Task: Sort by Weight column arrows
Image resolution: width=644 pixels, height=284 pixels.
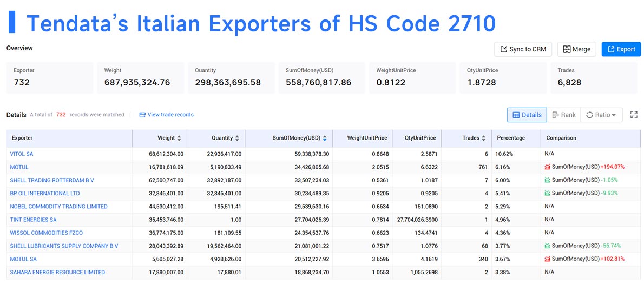Action: [179, 138]
